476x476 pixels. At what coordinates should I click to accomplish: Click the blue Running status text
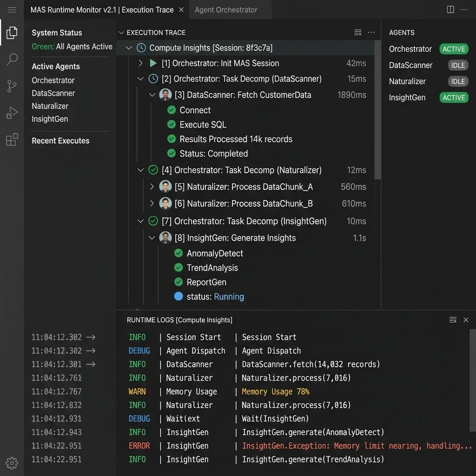point(229,297)
